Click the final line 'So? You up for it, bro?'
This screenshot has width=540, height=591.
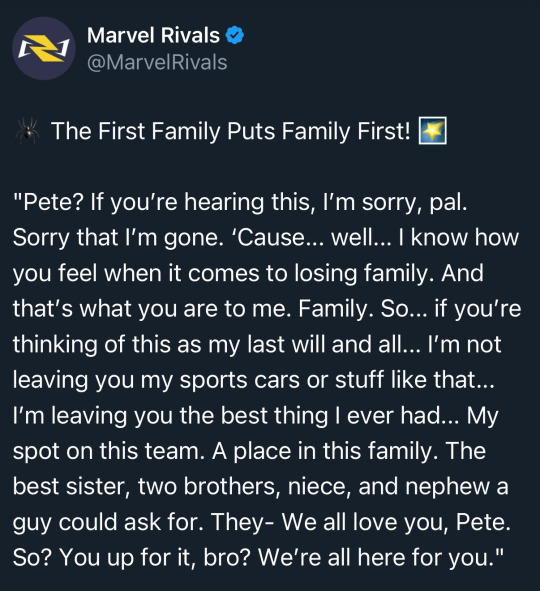click(258, 558)
